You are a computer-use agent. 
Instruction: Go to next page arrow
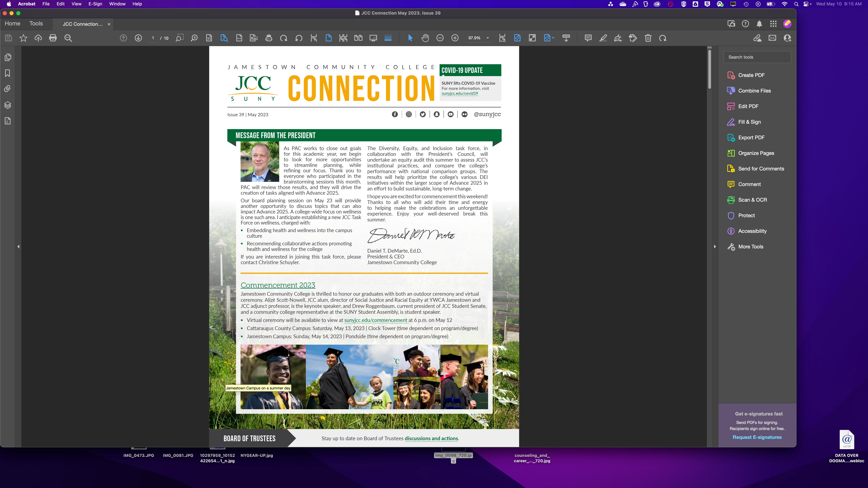click(138, 38)
